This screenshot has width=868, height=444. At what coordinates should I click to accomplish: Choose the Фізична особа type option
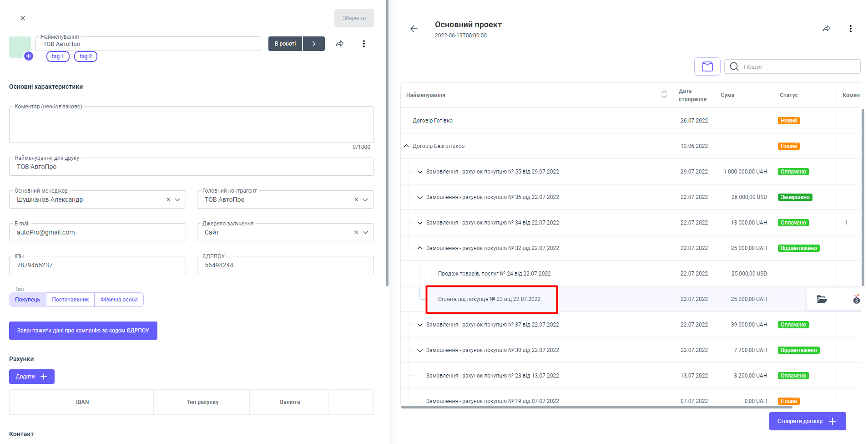tap(119, 300)
